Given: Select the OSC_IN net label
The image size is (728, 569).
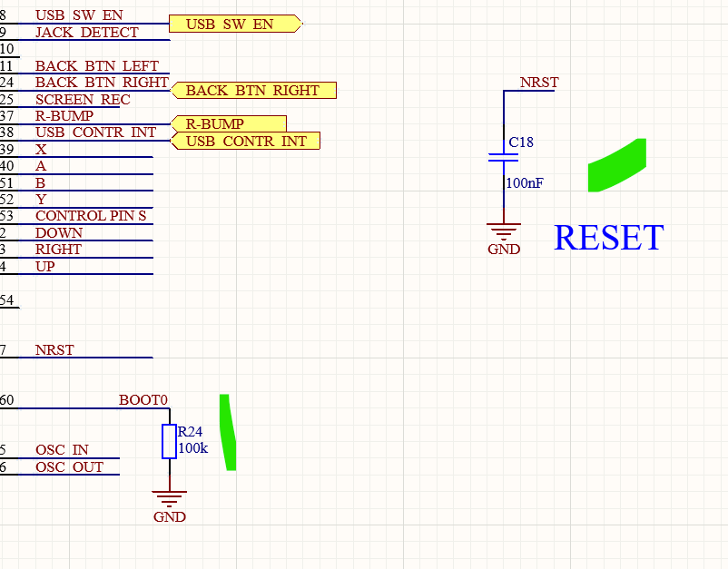Looking at the screenshot, I should 62,450.
